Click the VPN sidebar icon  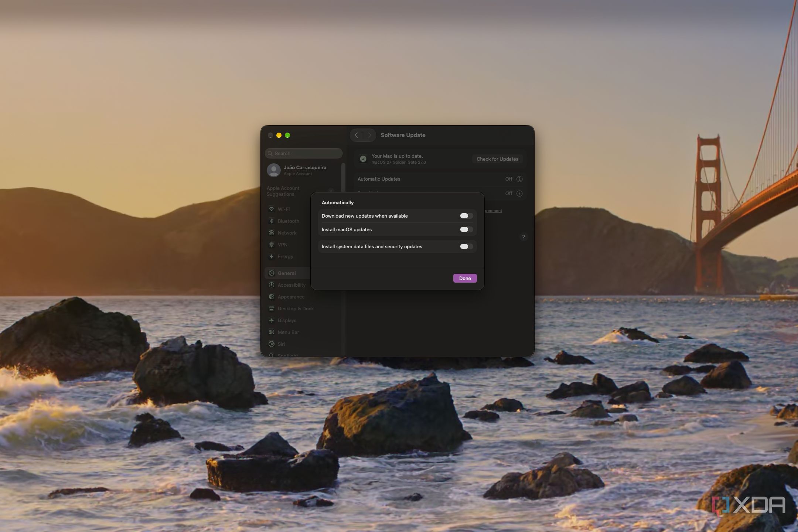(x=272, y=245)
